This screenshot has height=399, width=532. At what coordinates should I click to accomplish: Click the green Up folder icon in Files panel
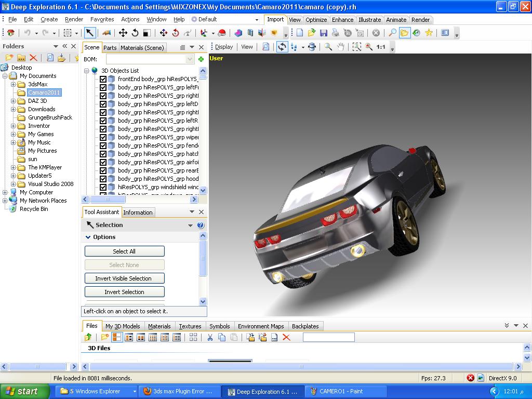tap(88, 337)
